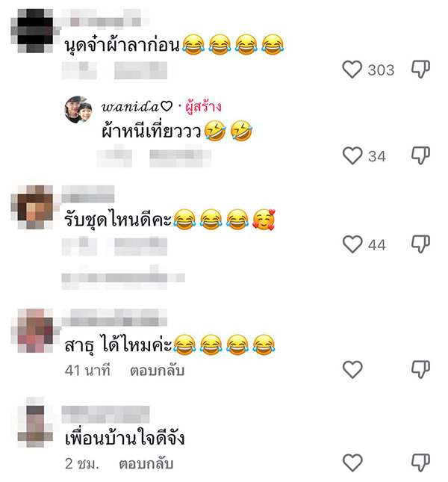Reply (ตอบกลับ) to the 2 ชม. comment
448x482 pixels.
pyautogui.click(x=146, y=464)
